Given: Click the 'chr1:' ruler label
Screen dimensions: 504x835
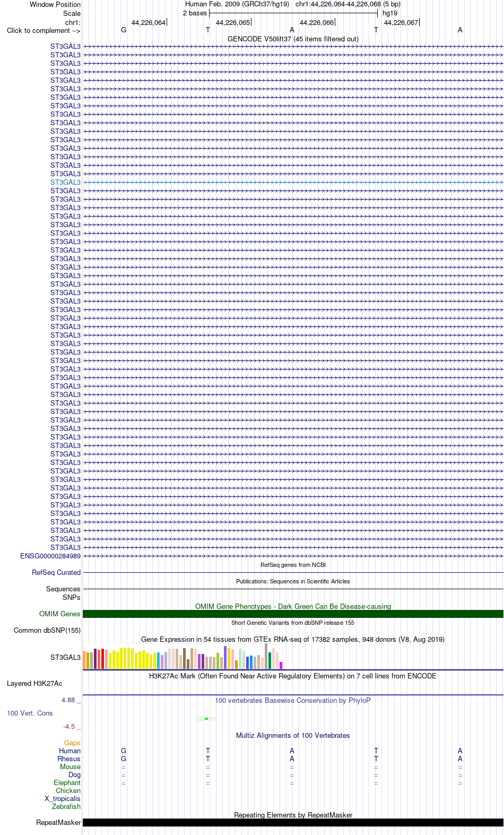Looking at the screenshot, I should 73,23.
